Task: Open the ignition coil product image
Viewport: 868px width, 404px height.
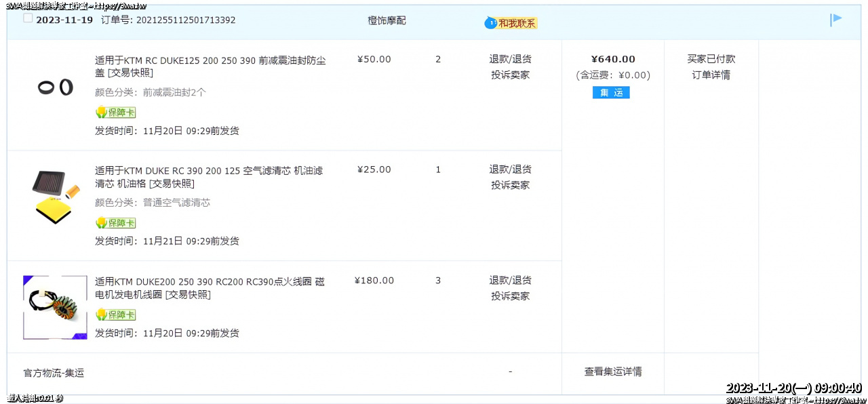Action: click(x=54, y=306)
